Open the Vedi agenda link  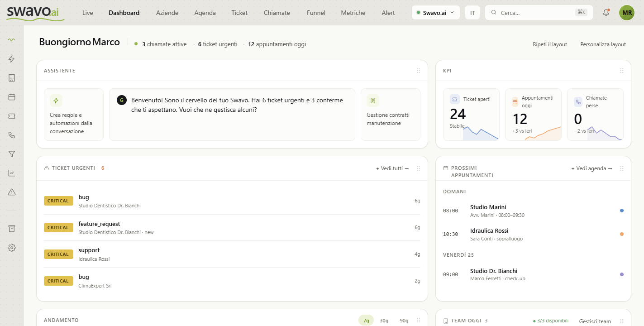point(592,168)
